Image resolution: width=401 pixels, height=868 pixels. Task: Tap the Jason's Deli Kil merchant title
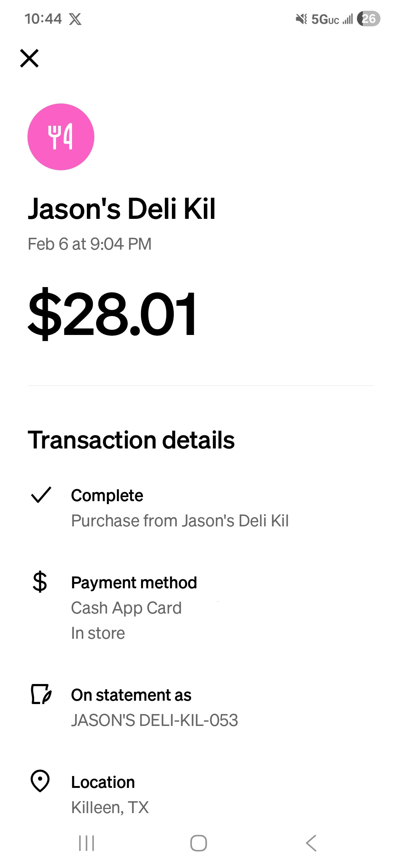(122, 209)
